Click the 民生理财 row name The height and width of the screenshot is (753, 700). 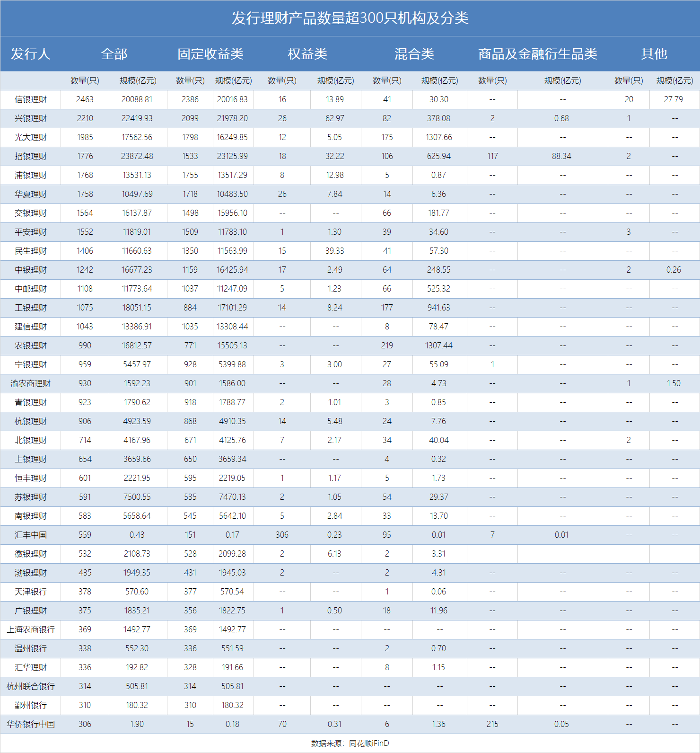coord(31,251)
